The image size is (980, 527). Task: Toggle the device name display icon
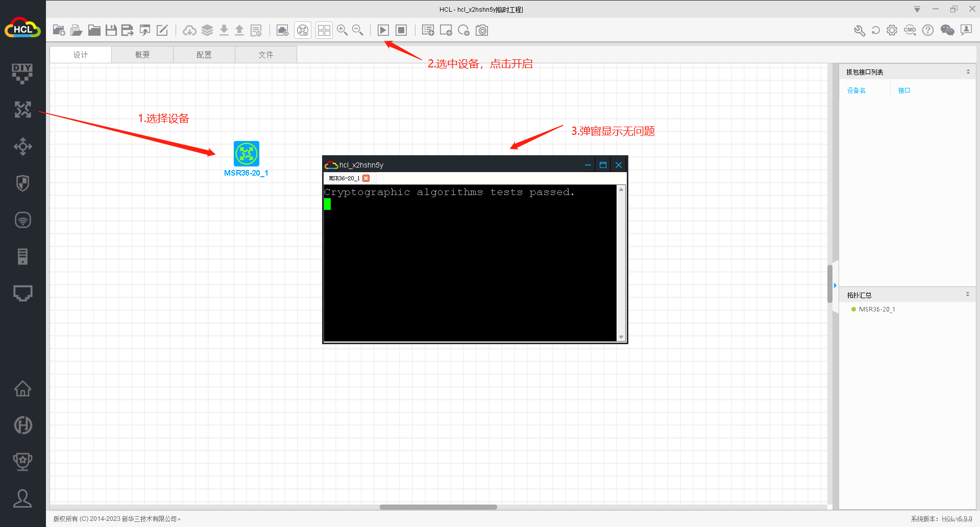point(303,31)
